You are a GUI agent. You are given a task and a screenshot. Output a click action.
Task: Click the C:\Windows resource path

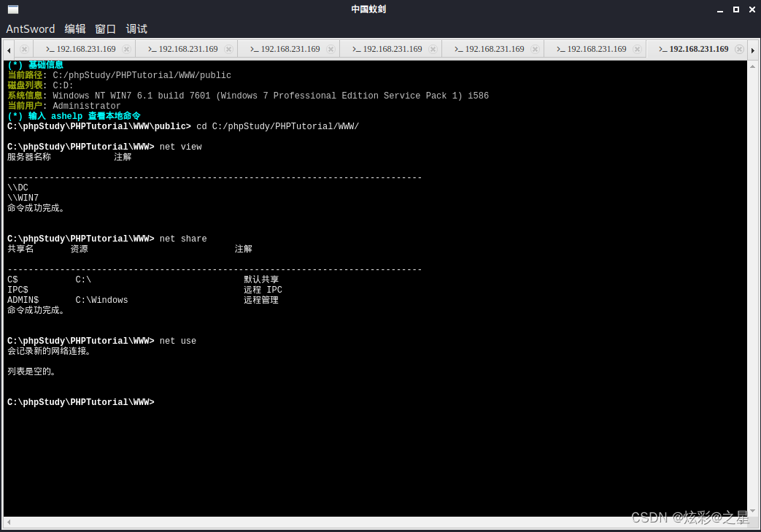101,300
